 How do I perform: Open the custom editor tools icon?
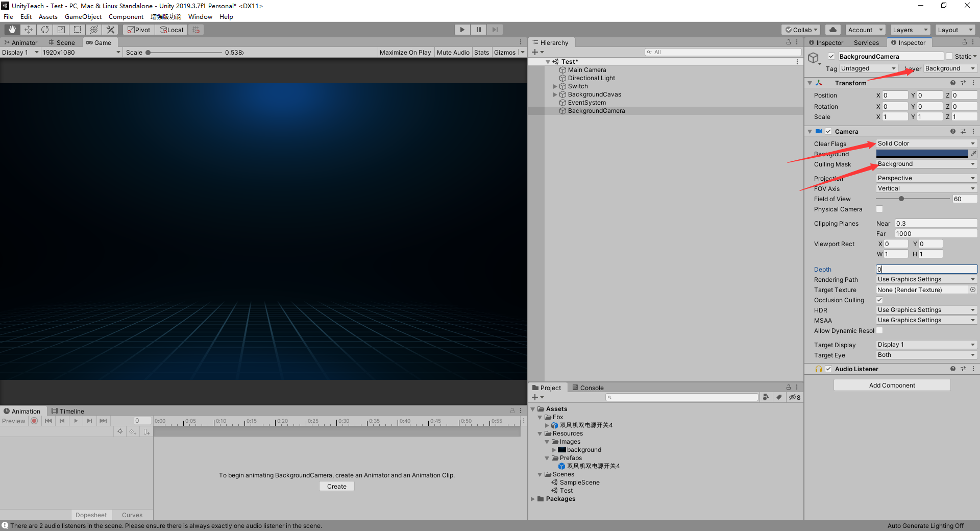tap(110, 30)
